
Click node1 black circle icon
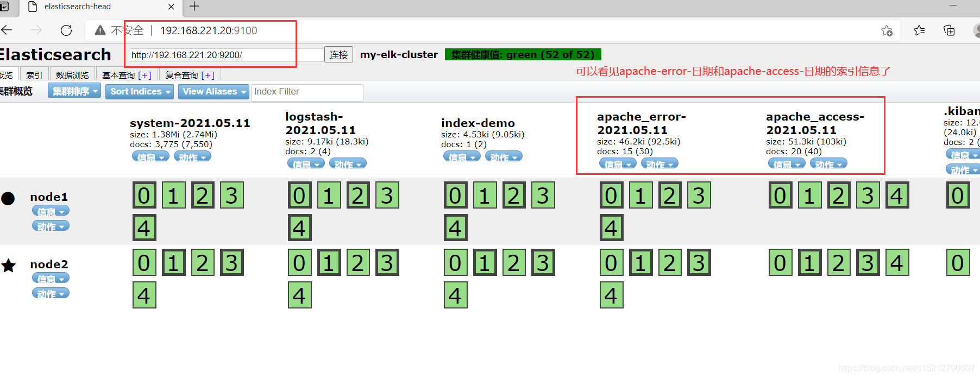click(x=8, y=198)
